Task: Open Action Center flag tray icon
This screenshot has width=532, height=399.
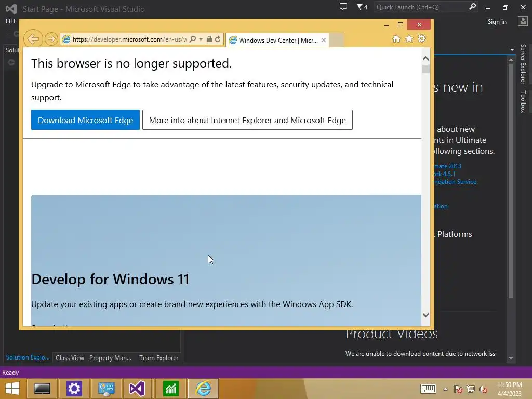Action: (458, 389)
